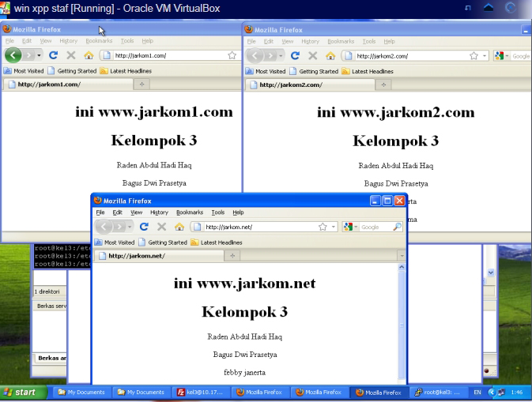Open Edit menu in jarkom.net window
532x402 pixels.
(118, 212)
